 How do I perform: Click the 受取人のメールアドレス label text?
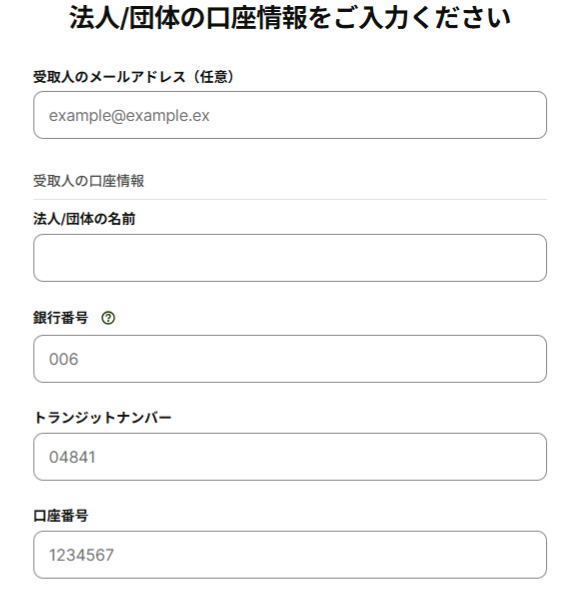coord(110,77)
